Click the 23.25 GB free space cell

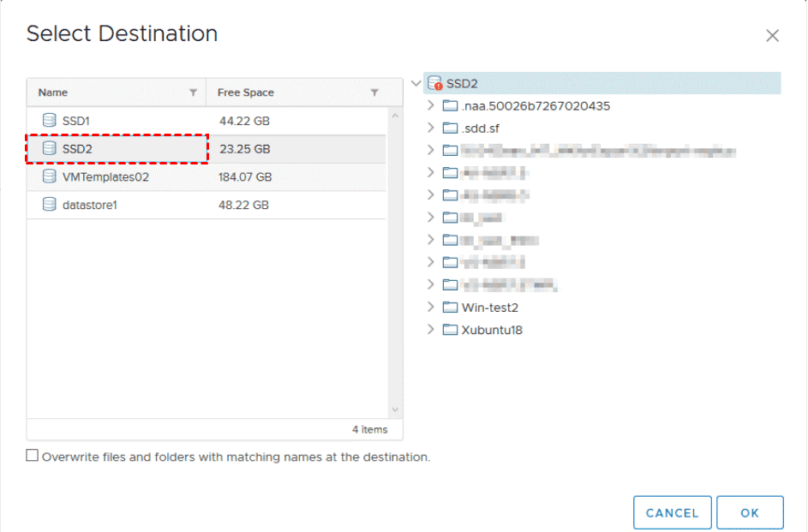pos(245,149)
